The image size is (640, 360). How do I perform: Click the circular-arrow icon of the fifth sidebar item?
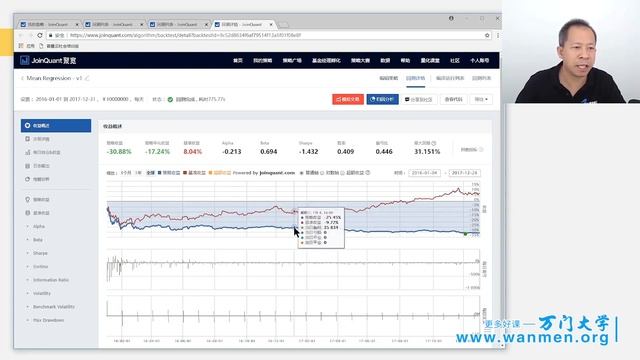[27, 179]
